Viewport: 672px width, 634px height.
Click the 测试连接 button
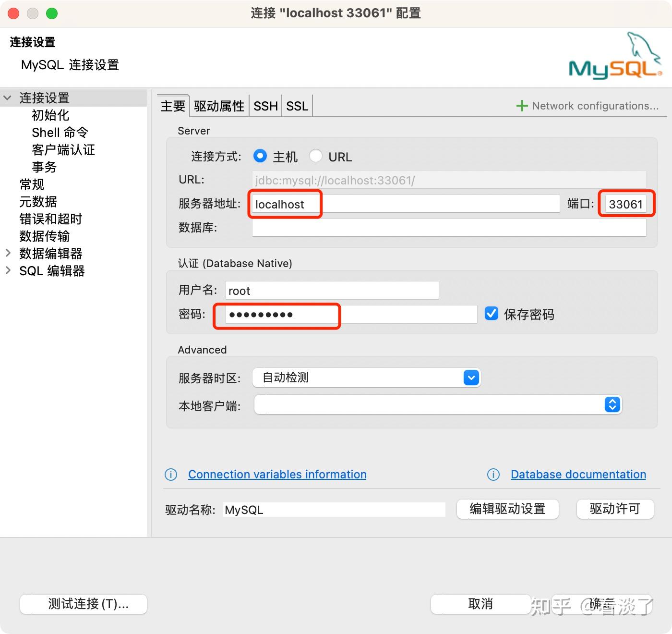coord(83,604)
